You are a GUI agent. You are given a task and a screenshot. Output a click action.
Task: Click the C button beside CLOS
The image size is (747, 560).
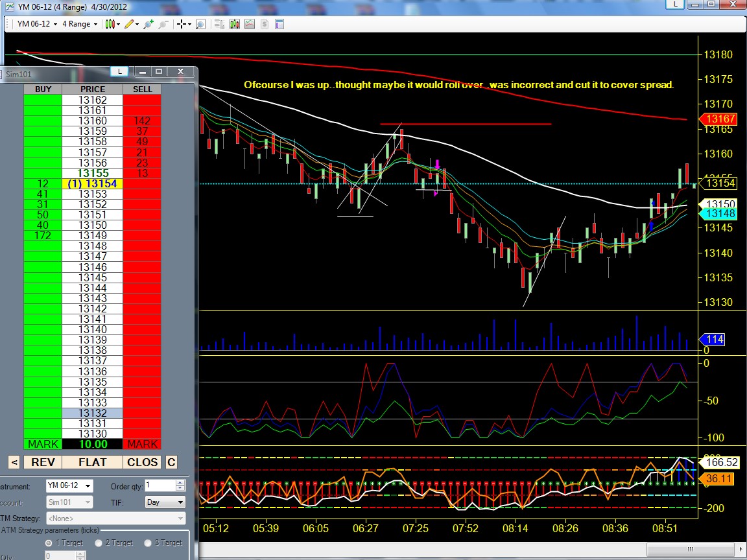pyautogui.click(x=171, y=462)
